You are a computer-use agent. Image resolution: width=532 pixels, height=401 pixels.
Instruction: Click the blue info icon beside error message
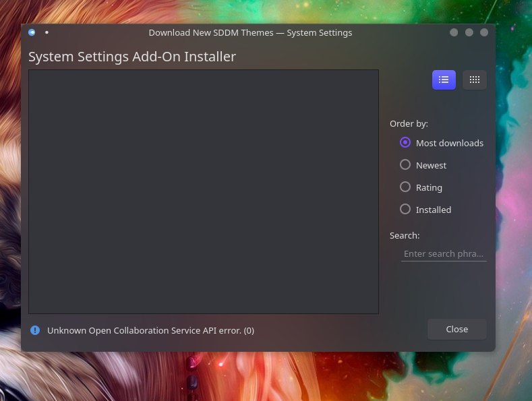pos(35,330)
